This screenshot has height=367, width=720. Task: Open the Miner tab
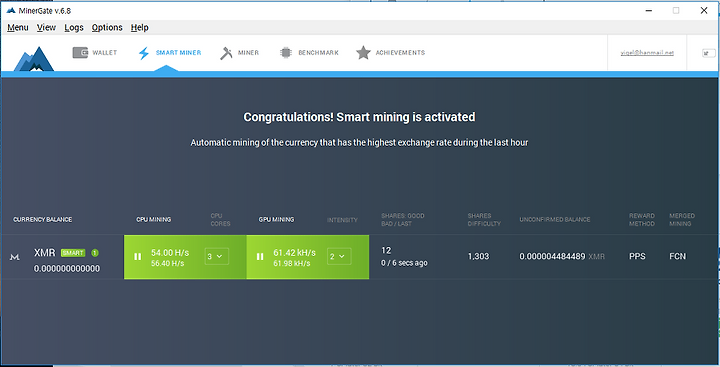[239, 53]
